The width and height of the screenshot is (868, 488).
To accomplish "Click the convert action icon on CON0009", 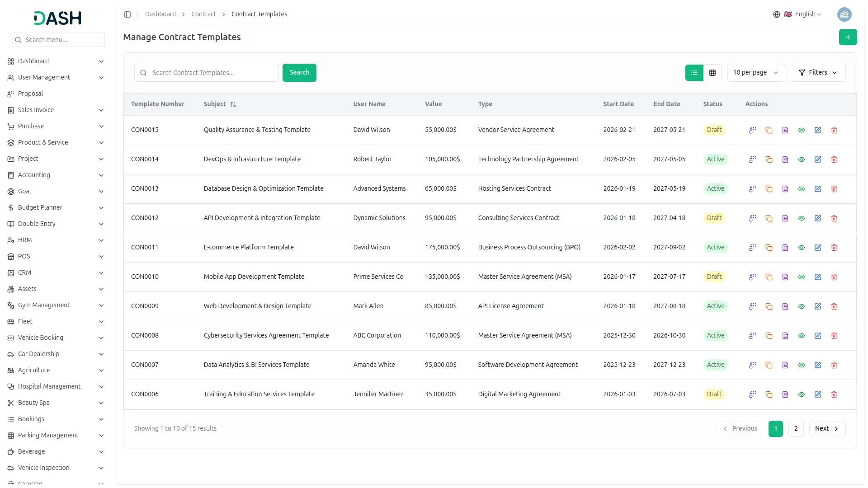I will click(752, 306).
